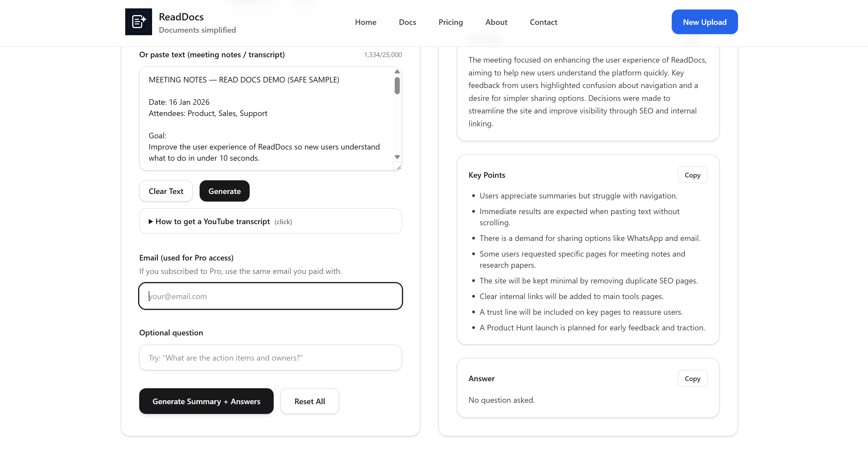The height and width of the screenshot is (450, 868).
Task: Click Clear Text to empty the notes
Action: coord(166,191)
